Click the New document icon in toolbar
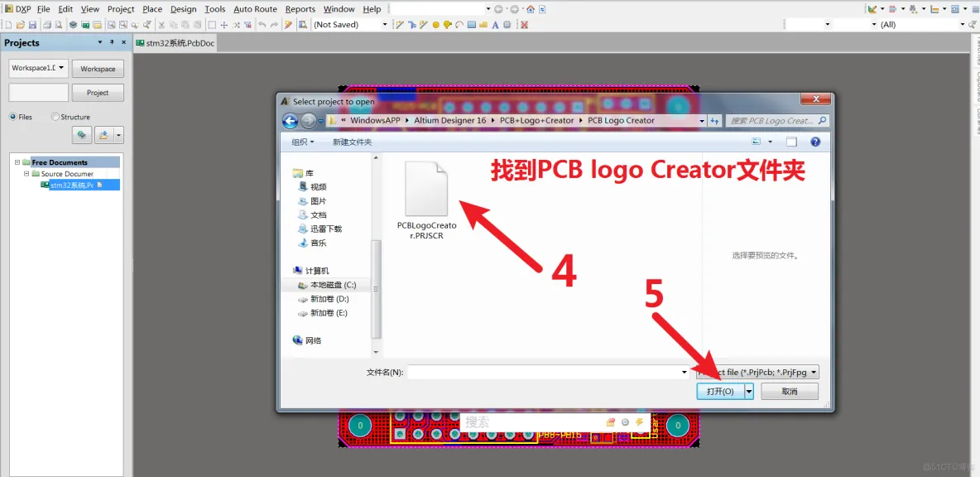This screenshot has width=980, height=477. pyautogui.click(x=9, y=24)
